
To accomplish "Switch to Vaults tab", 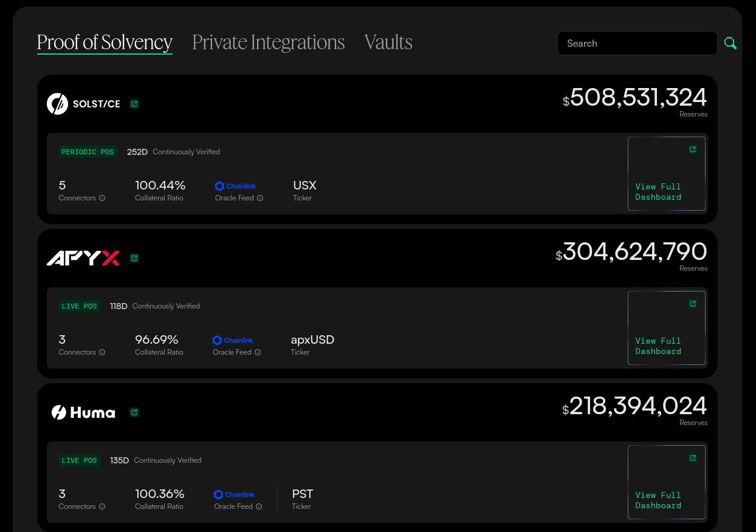I will click(x=388, y=42).
